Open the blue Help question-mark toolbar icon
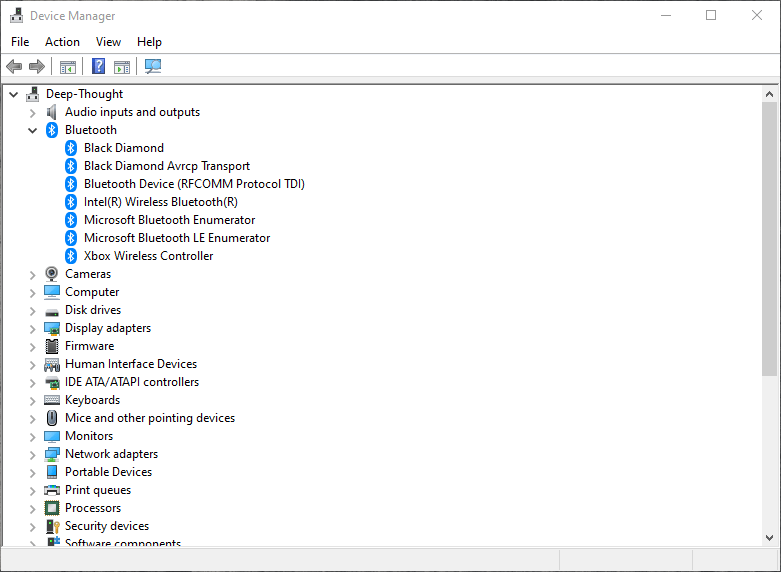 pyautogui.click(x=99, y=66)
